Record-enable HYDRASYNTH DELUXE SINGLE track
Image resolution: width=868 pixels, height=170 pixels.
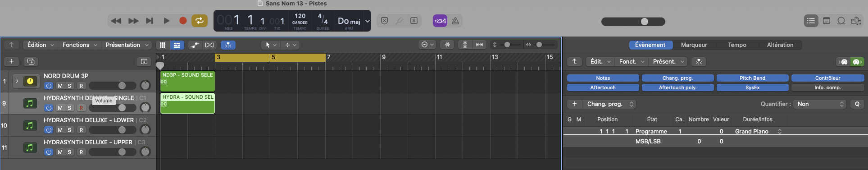pos(81,108)
